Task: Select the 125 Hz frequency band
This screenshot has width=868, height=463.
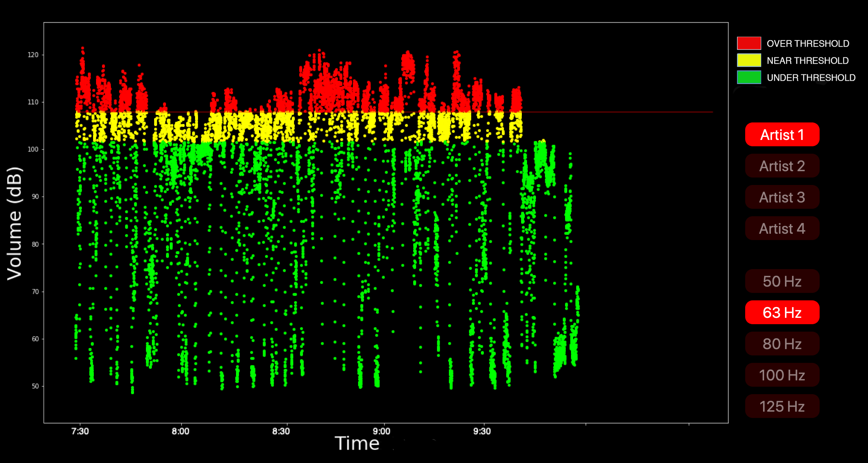Action: coord(782,406)
